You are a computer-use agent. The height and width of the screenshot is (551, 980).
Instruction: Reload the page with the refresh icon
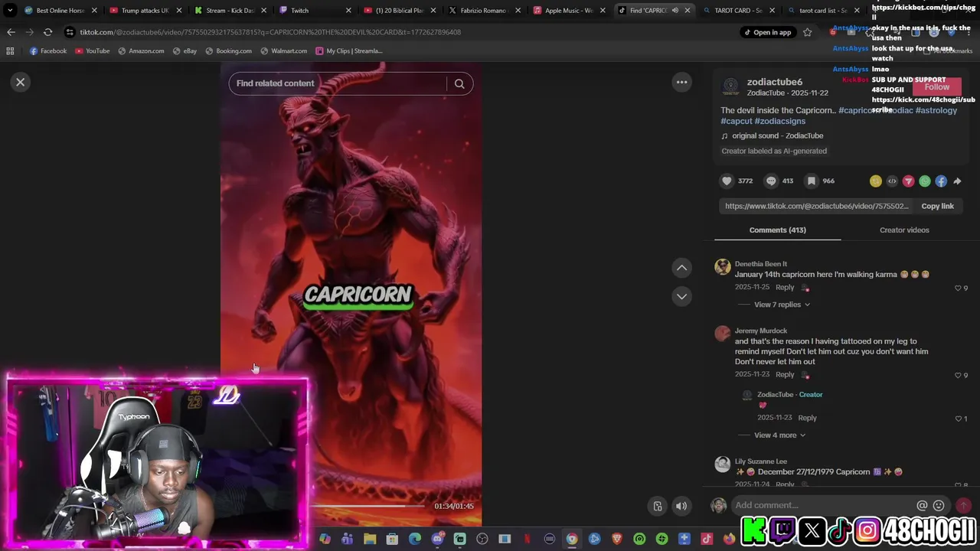pos(47,32)
